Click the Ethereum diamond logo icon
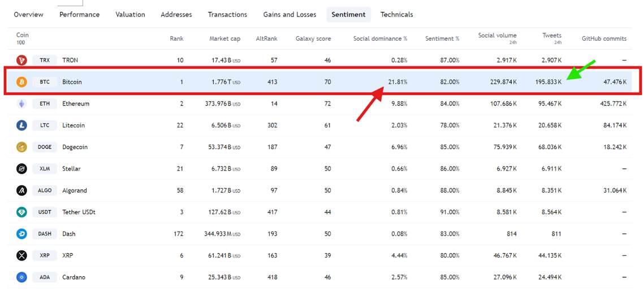The height and width of the screenshot is (292, 644). [x=21, y=103]
